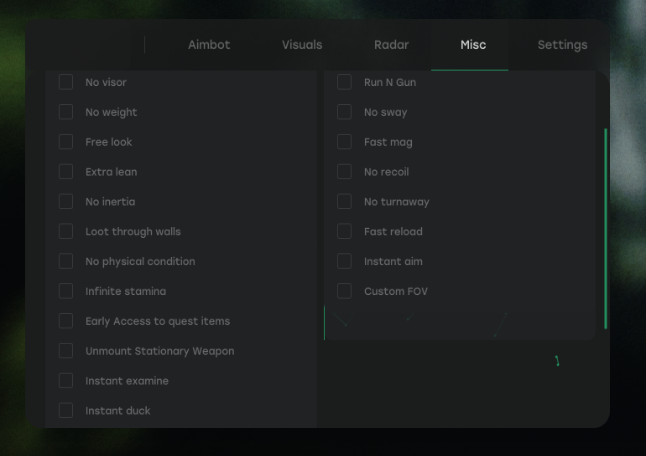This screenshot has width=646, height=456.
Task: Open the Settings tab
Action: 562,45
